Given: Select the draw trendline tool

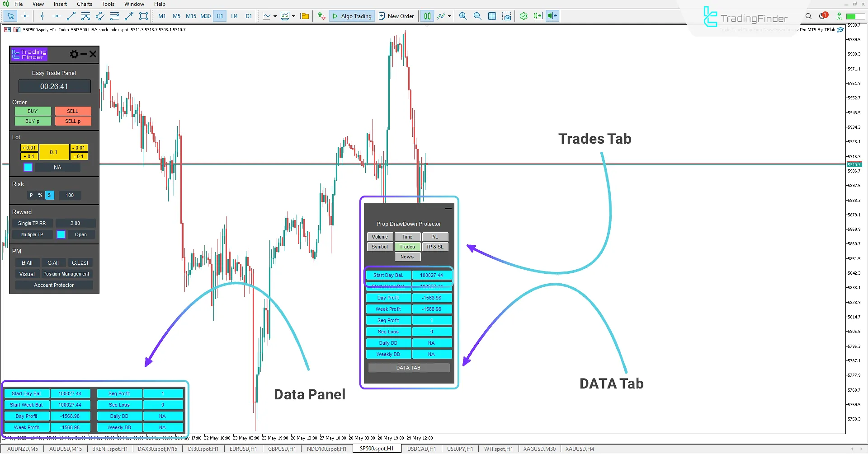Looking at the screenshot, I should 71,16.
